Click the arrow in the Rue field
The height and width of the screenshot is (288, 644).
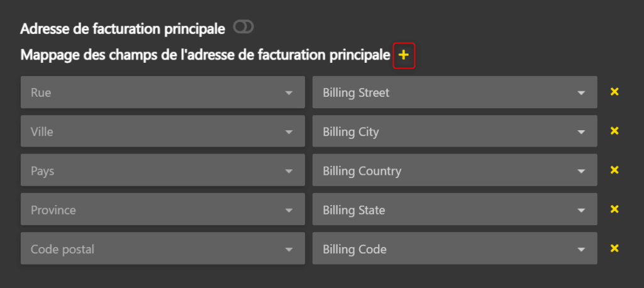(289, 93)
